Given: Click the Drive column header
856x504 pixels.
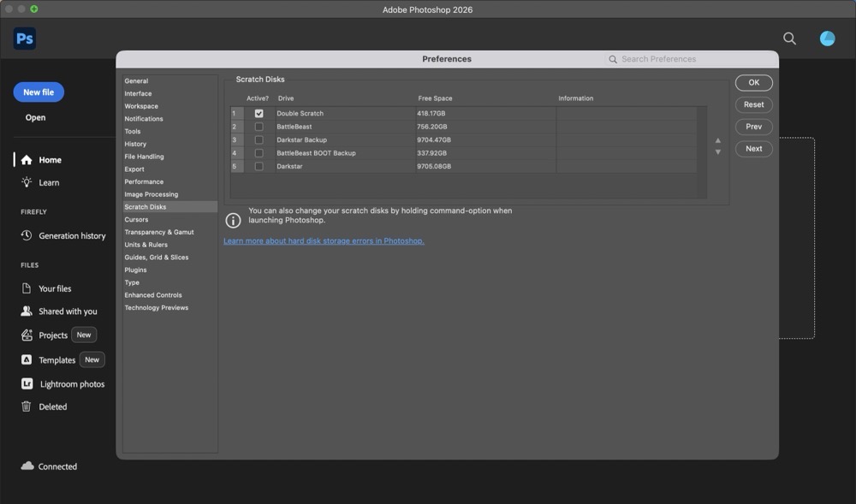Looking at the screenshot, I should 286,98.
